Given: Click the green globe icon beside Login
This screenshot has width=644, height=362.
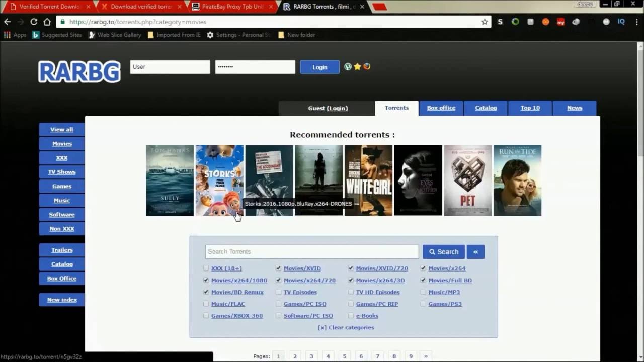Looking at the screenshot, I should pos(348,66).
